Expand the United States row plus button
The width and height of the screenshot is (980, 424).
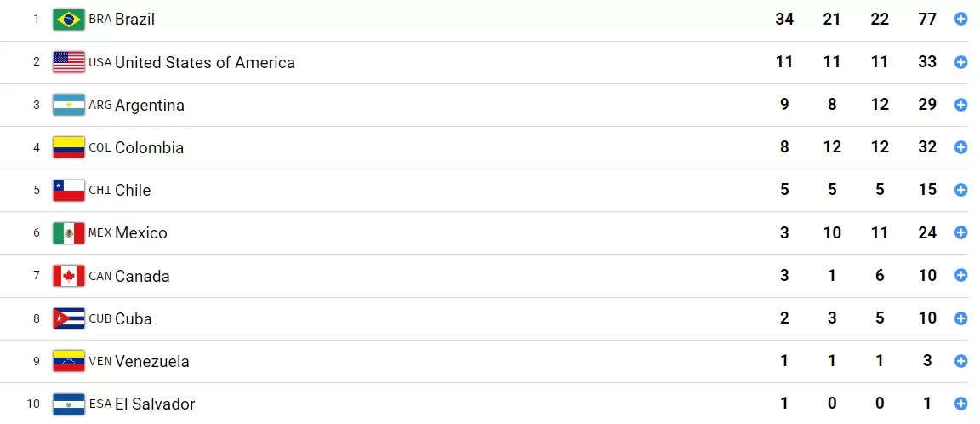coord(960,62)
